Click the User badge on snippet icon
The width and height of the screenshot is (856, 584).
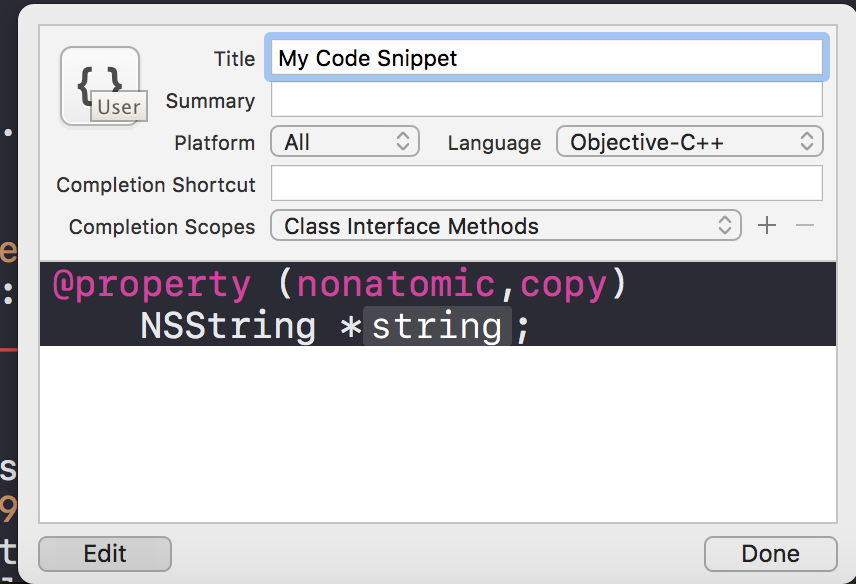[x=118, y=107]
